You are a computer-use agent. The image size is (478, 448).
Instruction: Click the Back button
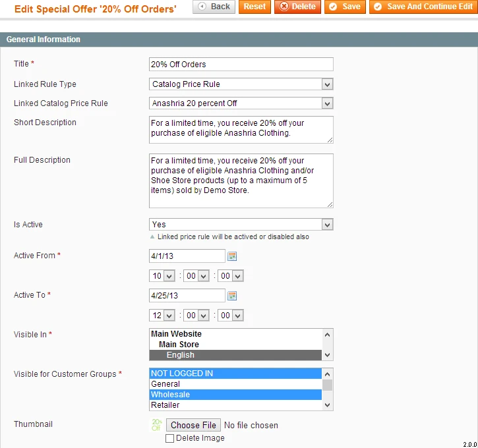click(214, 7)
